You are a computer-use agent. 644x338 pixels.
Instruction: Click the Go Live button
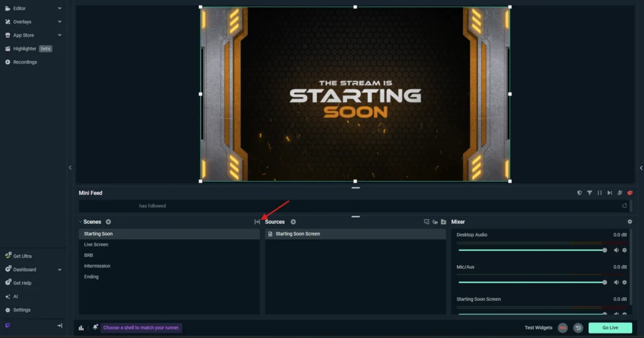tap(610, 328)
